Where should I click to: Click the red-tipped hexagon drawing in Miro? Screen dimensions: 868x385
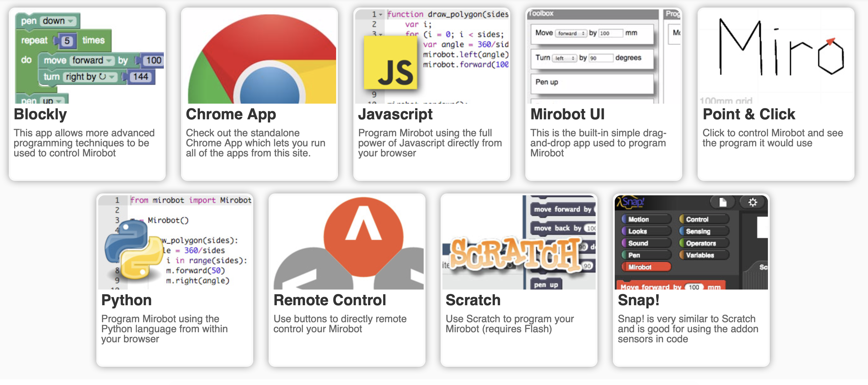tap(831, 56)
